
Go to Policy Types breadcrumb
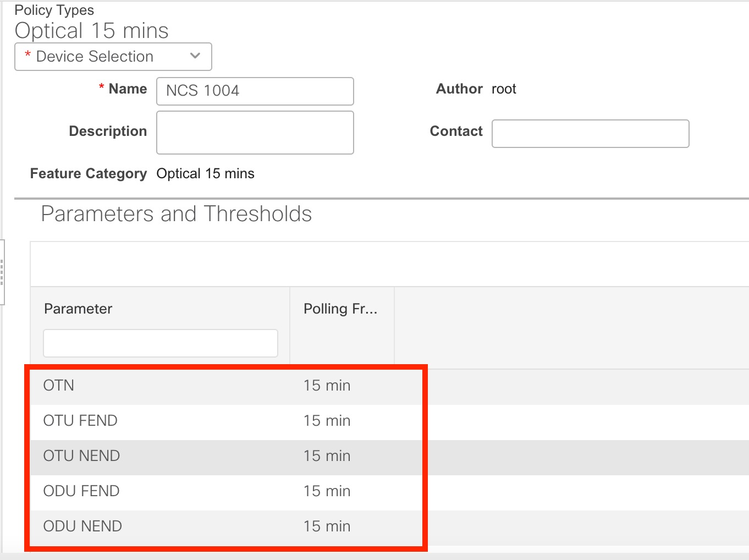coord(54,10)
